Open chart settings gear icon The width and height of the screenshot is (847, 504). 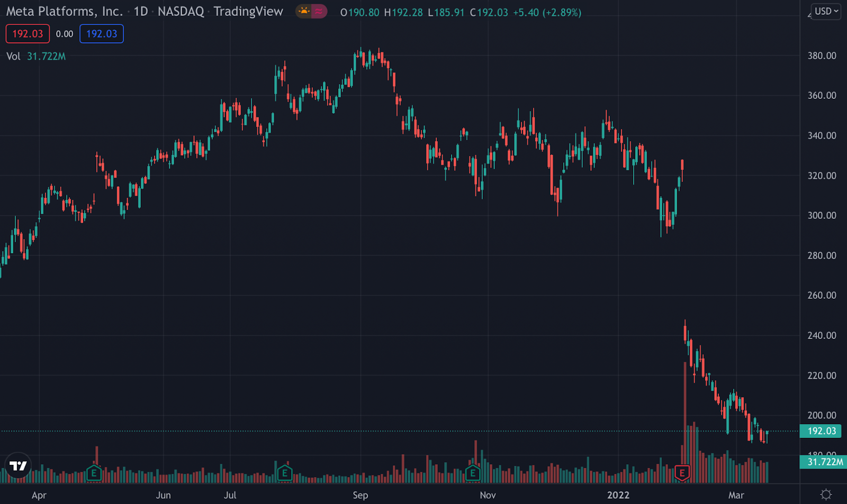(x=826, y=494)
